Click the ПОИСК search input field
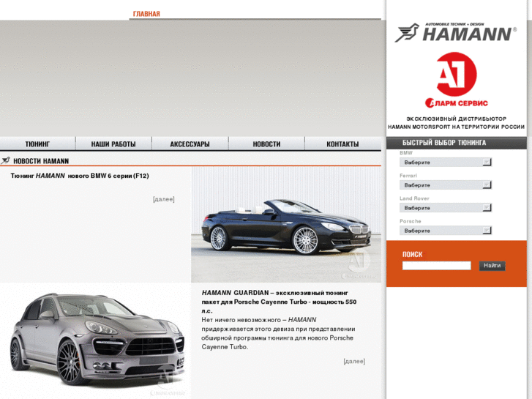This screenshot has width=532, height=399. point(437,266)
